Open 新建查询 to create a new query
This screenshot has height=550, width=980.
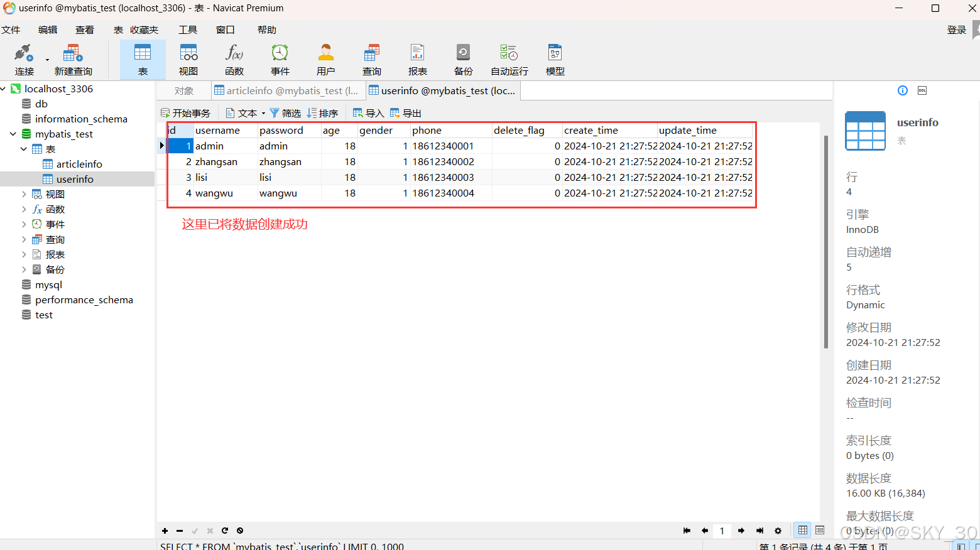72,59
